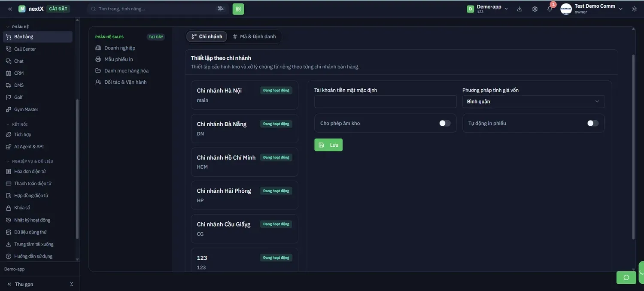Screen dimensions: 644x291
Task: Open the green chat bubble widget
Action: (626, 278)
